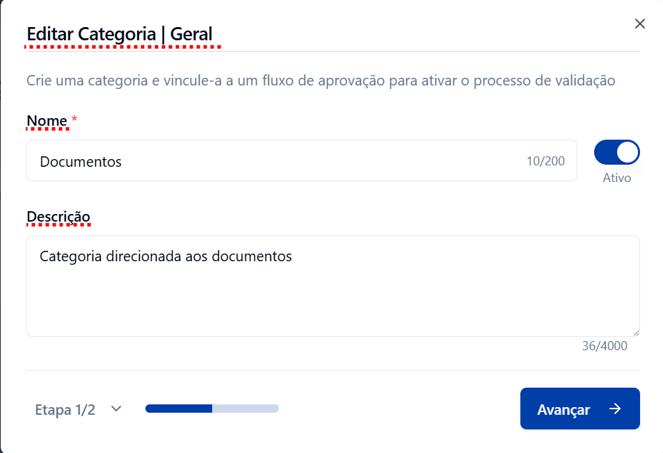Expand the chevron next to Etapa 1/2
The height and width of the screenshot is (453, 663).
pos(116,409)
